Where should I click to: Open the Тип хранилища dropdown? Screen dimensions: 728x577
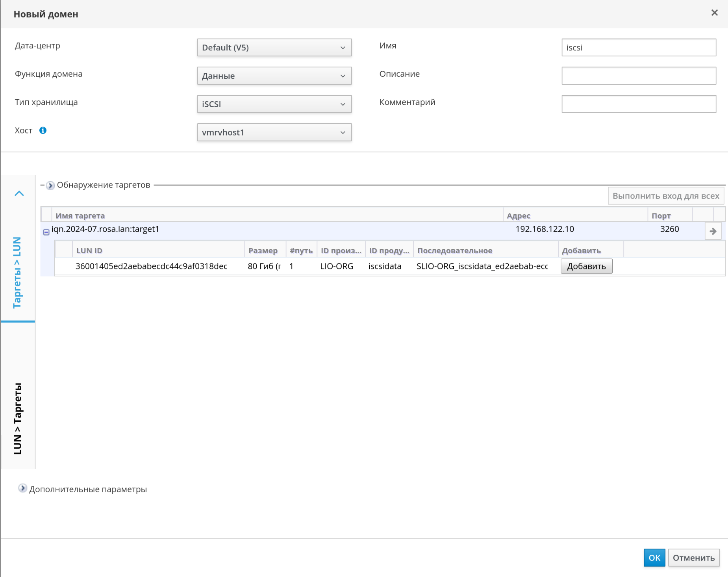(274, 104)
